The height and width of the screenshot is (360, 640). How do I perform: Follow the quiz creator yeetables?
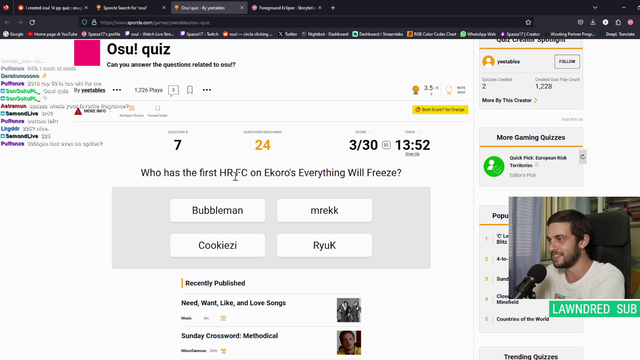(x=567, y=62)
